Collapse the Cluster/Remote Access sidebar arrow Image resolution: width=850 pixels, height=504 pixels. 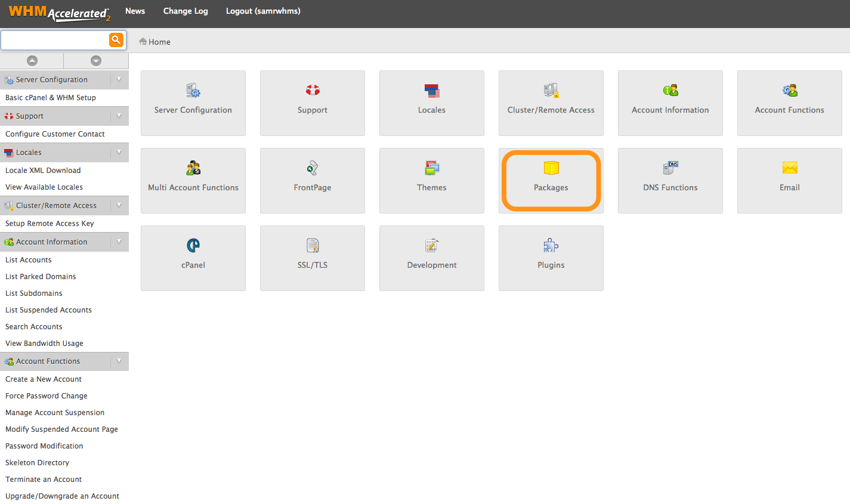point(119,205)
